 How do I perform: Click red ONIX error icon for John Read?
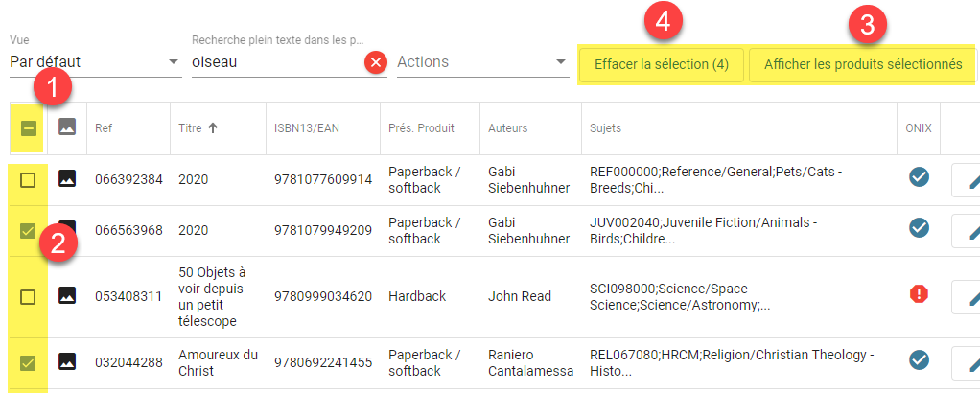click(919, 293)
